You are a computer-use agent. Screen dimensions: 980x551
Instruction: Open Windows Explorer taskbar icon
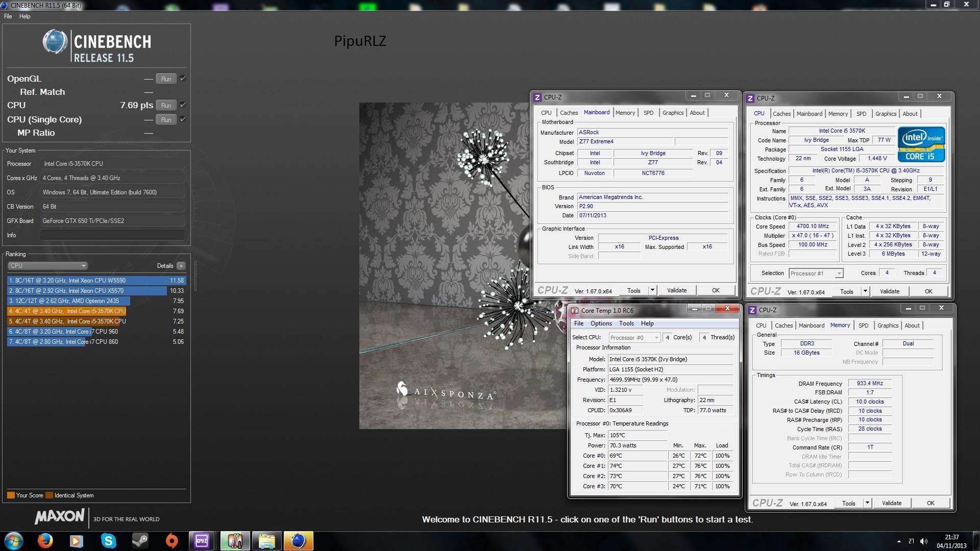point(266,541)
